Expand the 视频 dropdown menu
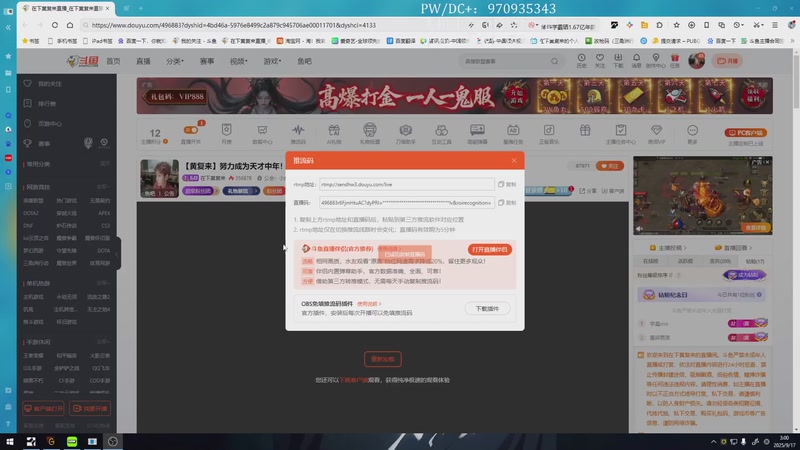800x450 pixels. pyautogui.click(x=238, y=61)
